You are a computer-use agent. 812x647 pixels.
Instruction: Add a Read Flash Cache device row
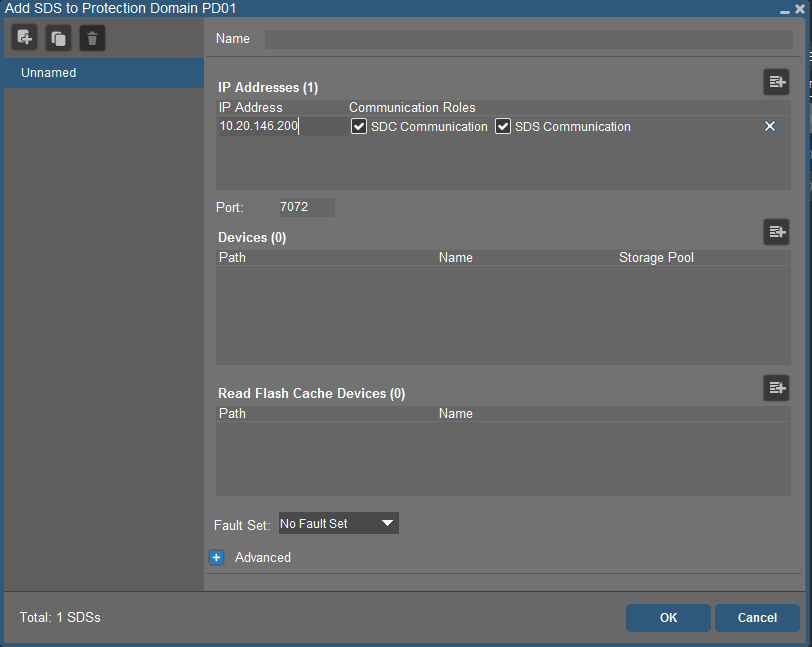776,387
